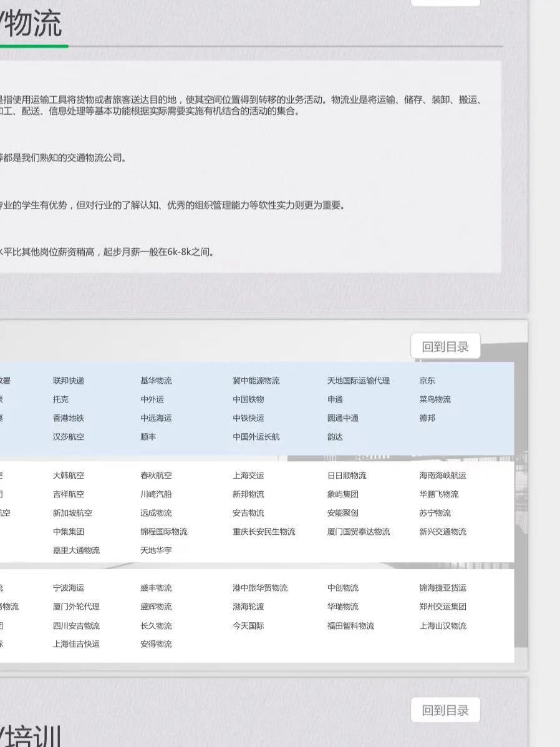Screen dimensions: 560x747
Task: Click on 中集集团
Action: [69, 531]
